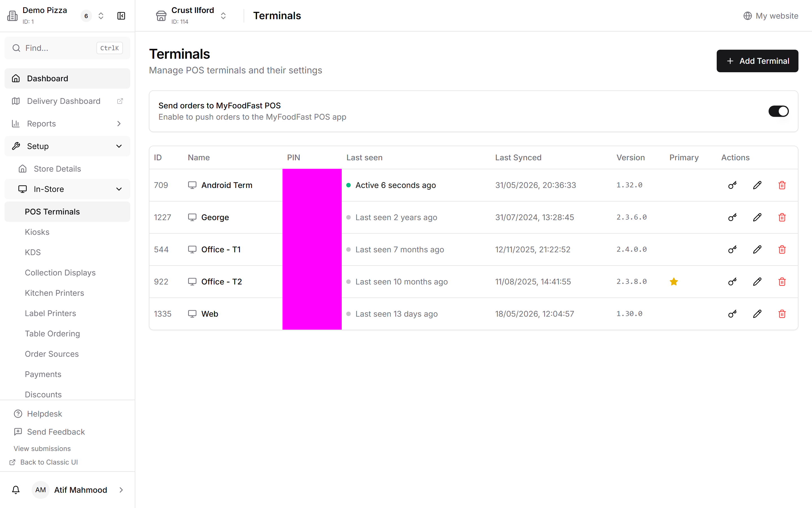
Task: Click the key icon for Office - T2
Action: 732,282
